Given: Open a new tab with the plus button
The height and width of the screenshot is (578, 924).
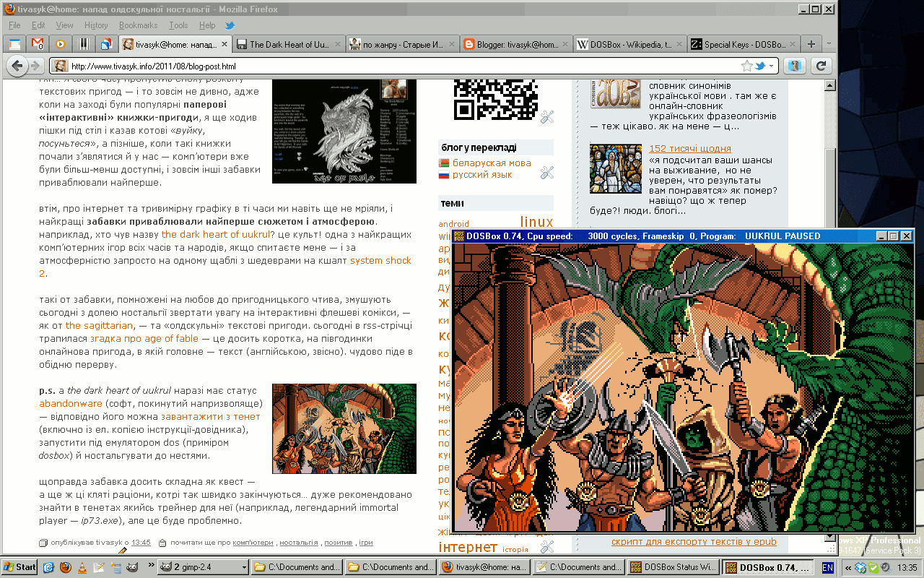Looking at the screenshot, I should [x=811, y=44].
